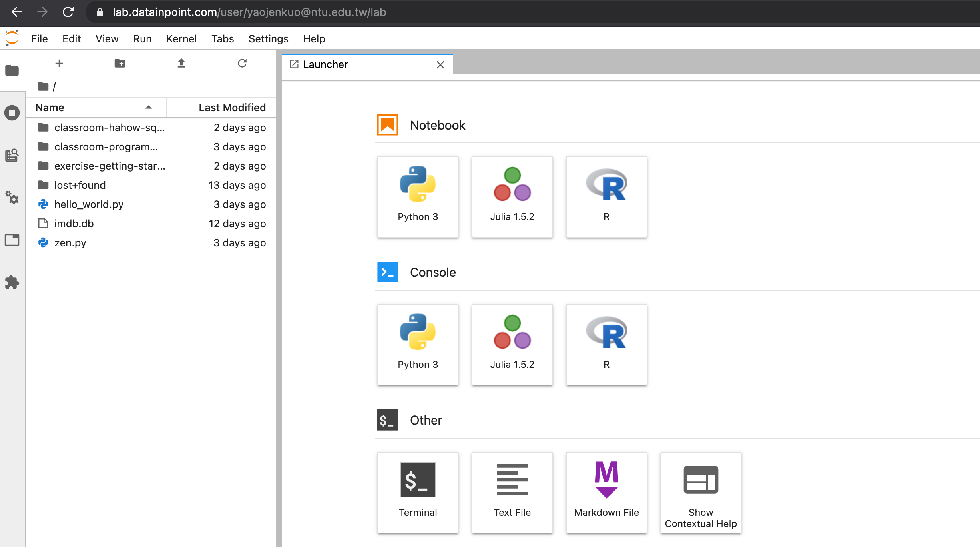The height and width of the screenshot is (547, 980).
Task: Open the Open Tabs sidebar icon
Action: [x=12, y=240]
